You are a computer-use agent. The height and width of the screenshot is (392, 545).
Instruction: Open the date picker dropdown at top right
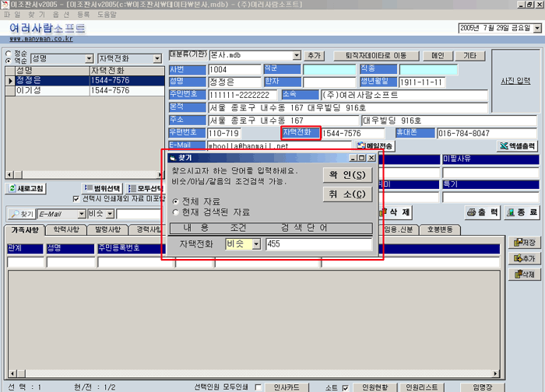coord(537,29)
